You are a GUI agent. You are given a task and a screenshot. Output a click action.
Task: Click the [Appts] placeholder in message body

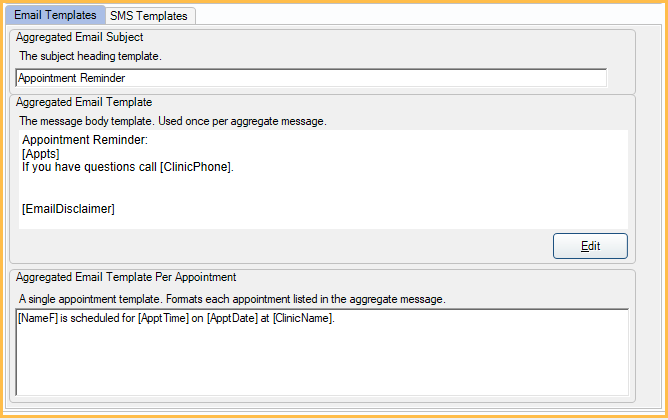[41, 153]
